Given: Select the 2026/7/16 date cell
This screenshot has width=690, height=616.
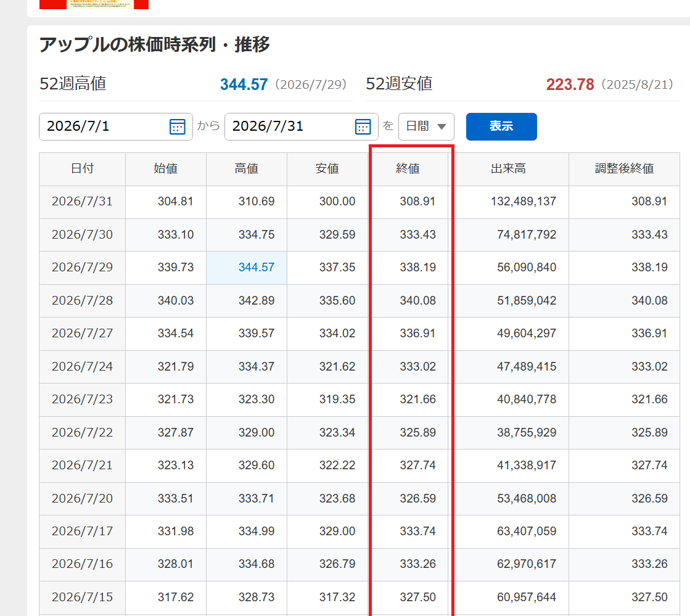Looking at the screenshot, I should 82,564.
